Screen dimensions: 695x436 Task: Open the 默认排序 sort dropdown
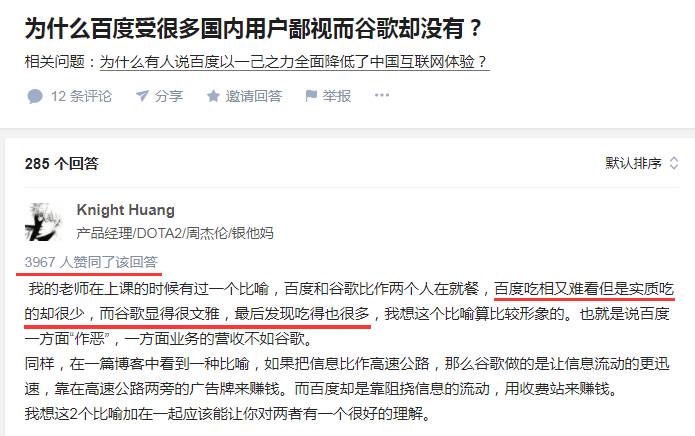(x=642, y=163)
